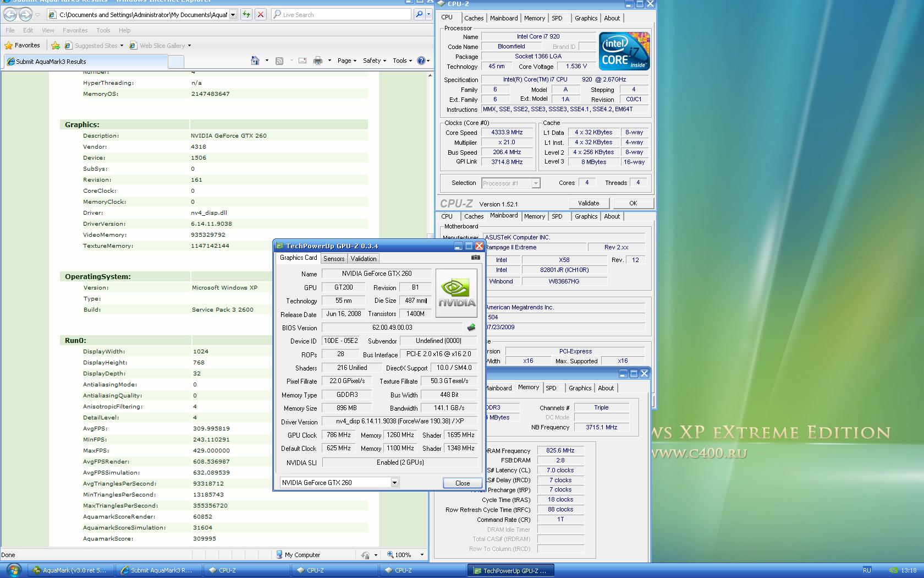Click the AquamarkScore value 309995
The width and height of the screenshot is (924, 578).
pyautogui.click(x=205, y=538)
